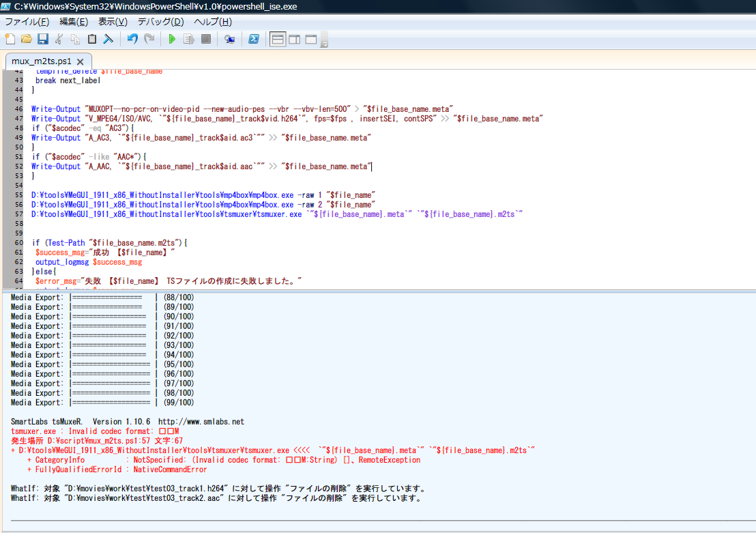Launch PowerShell.exe from the toolbar
The width and height of the screenshot is (756, 533).
(x=253, y=39)
